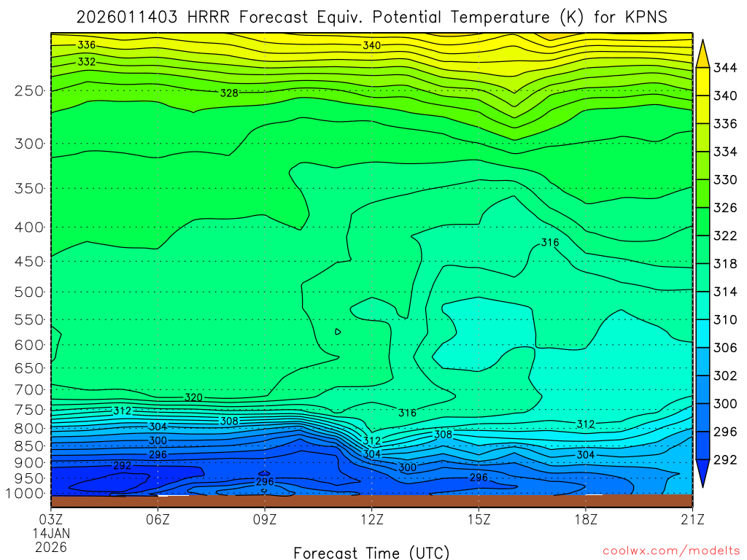Click the 950 pressure level label

tap(29, 478)
